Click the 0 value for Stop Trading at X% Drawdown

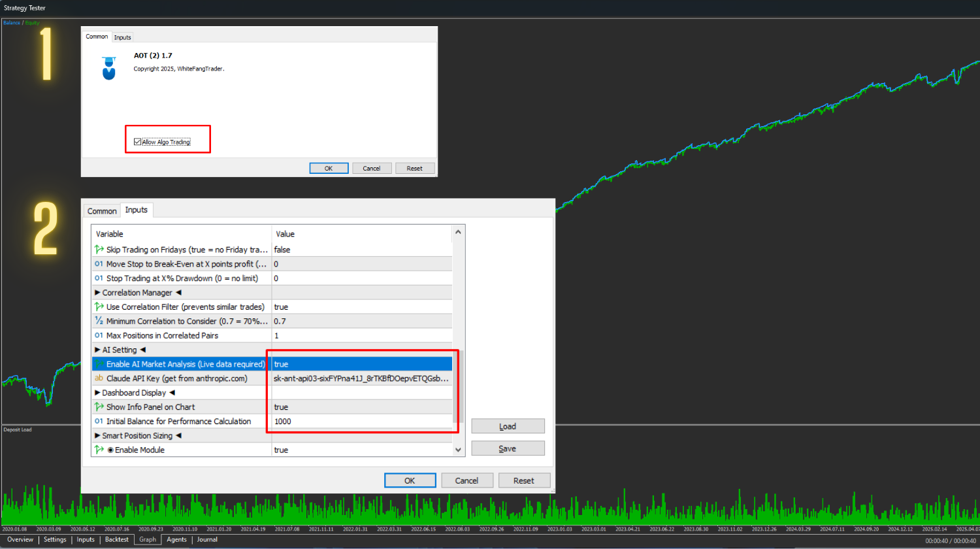pyautogui.click(x=362, y=278)
